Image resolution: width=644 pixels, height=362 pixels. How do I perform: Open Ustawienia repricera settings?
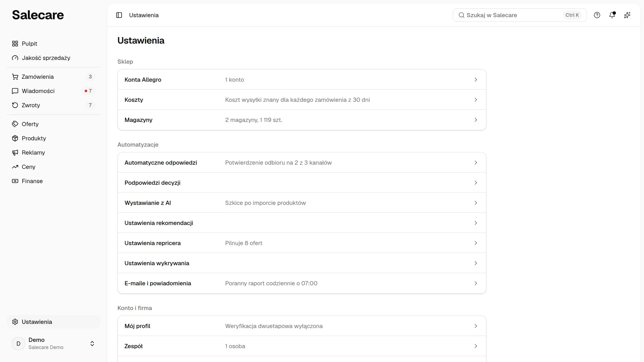click(x=302, y=243)
